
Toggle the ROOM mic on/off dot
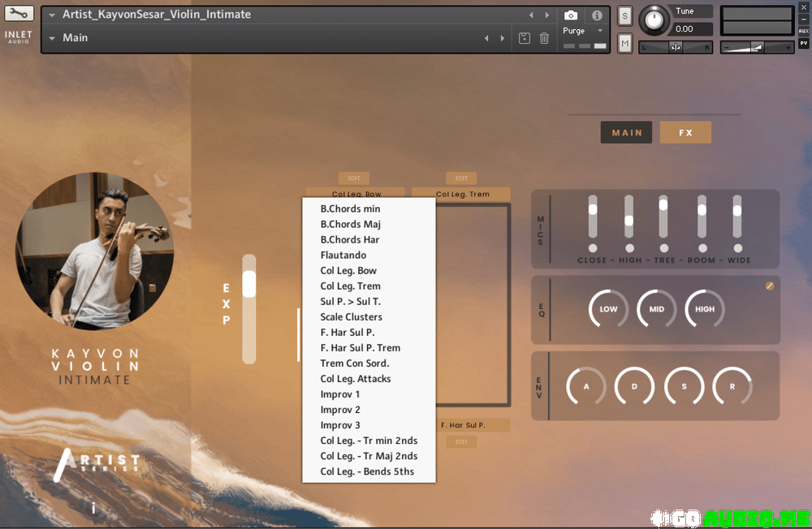point(702,248)
